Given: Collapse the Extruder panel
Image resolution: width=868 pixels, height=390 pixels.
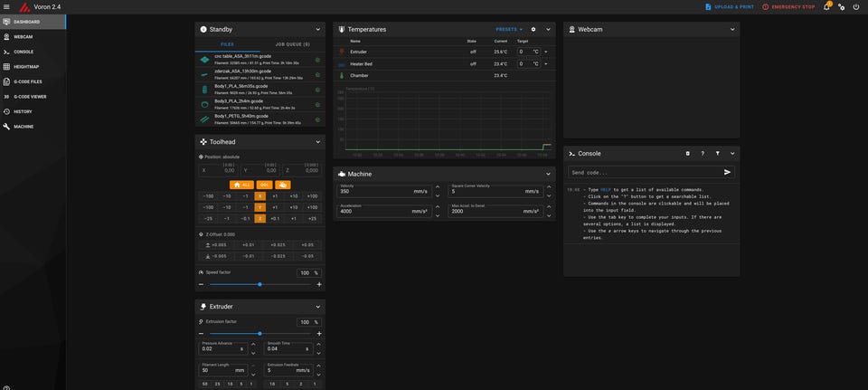Looking at the screenshot, I should click(x=317, y=307).
